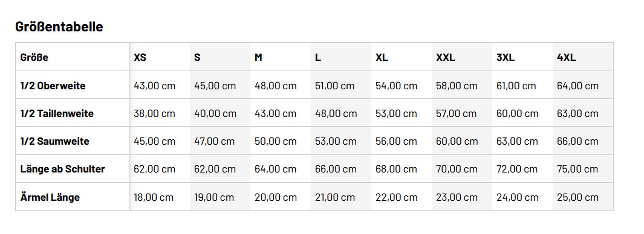Select the 1/2 Taillenweite row label
Viewport: 644px width, 234px height.
57,113
